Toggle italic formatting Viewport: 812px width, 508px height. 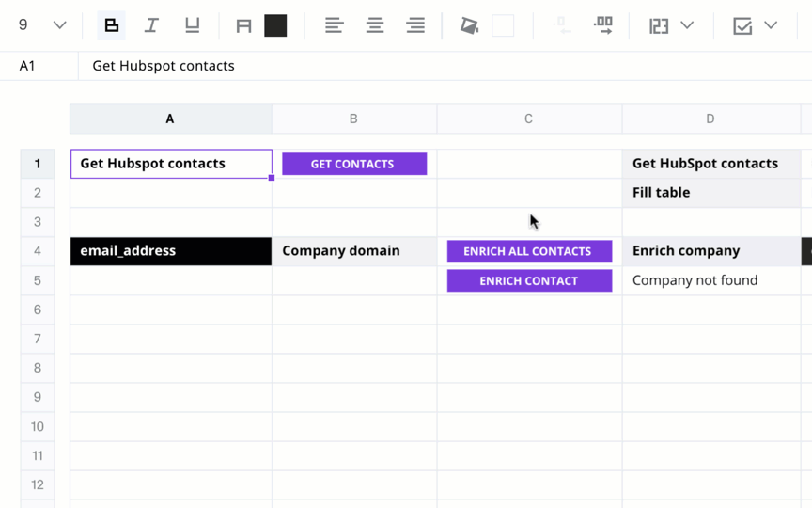151,25
